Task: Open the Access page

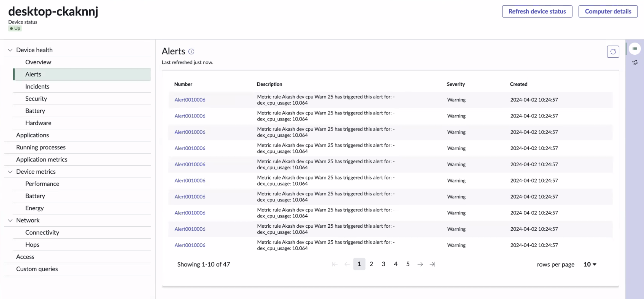Action: (x=77, y=257)
